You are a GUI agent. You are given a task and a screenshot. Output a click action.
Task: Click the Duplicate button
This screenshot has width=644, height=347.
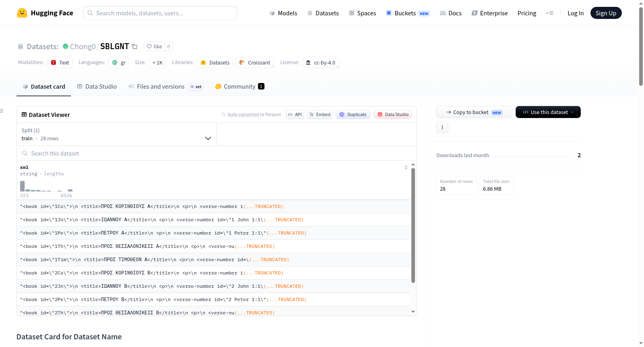click(x=353, y=114)
